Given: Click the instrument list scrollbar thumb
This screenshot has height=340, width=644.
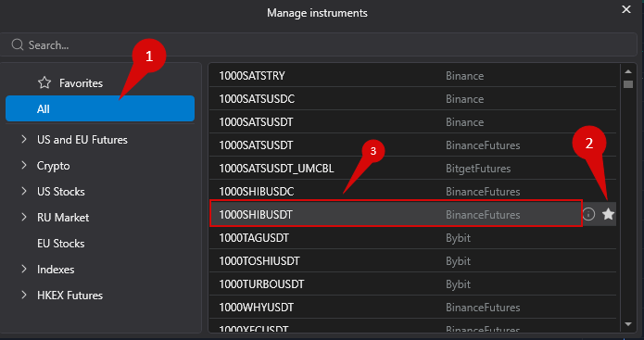Looking at the screenshot, I should pos(628,84).
